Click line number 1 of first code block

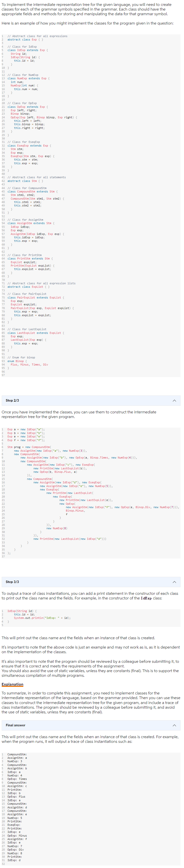(3, 36)
